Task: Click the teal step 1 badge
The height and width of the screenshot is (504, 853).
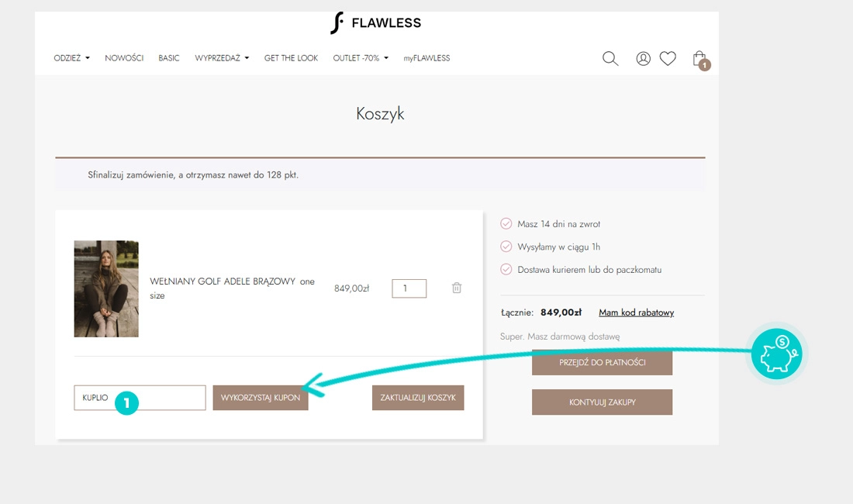Action: (126, 402)
